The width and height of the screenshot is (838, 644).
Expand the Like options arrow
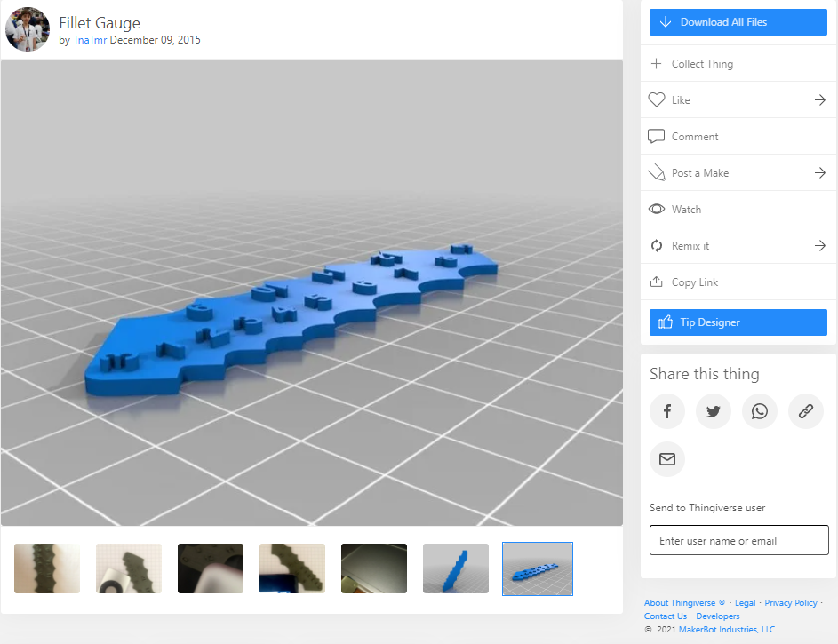tap(818, 99)
